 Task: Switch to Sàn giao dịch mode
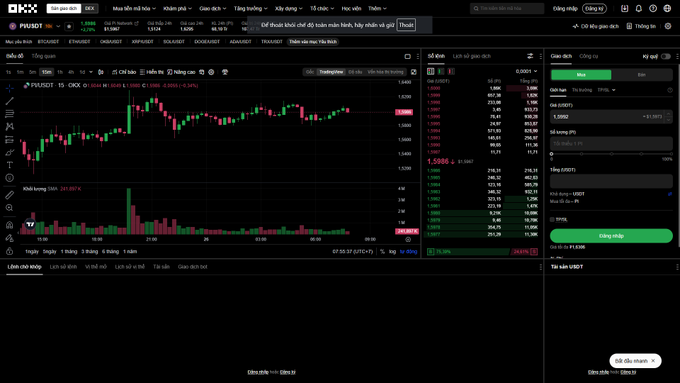click(x=64, y=8)
